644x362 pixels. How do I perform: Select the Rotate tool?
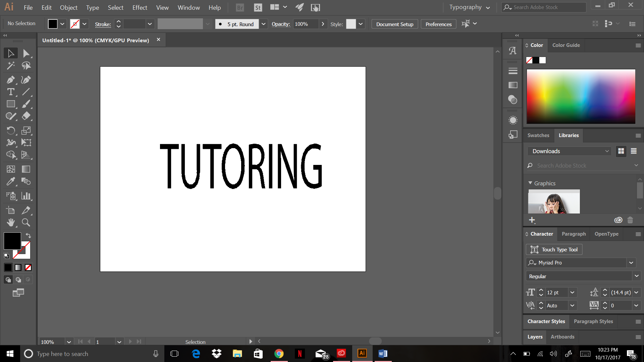[x=10, y=130]
